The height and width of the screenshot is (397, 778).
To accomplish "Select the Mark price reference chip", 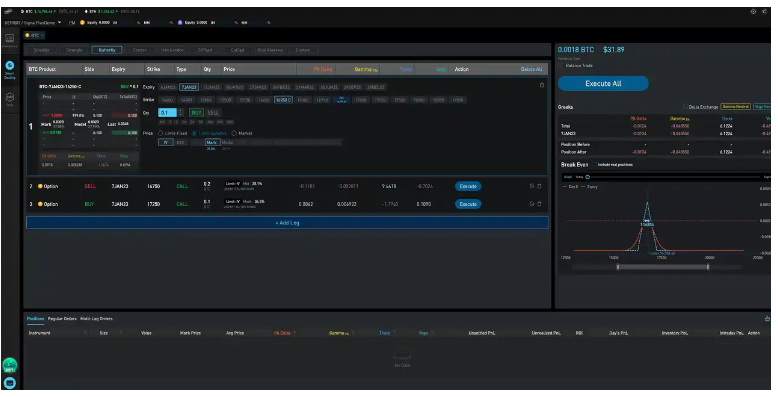I will tap(212, 142).
